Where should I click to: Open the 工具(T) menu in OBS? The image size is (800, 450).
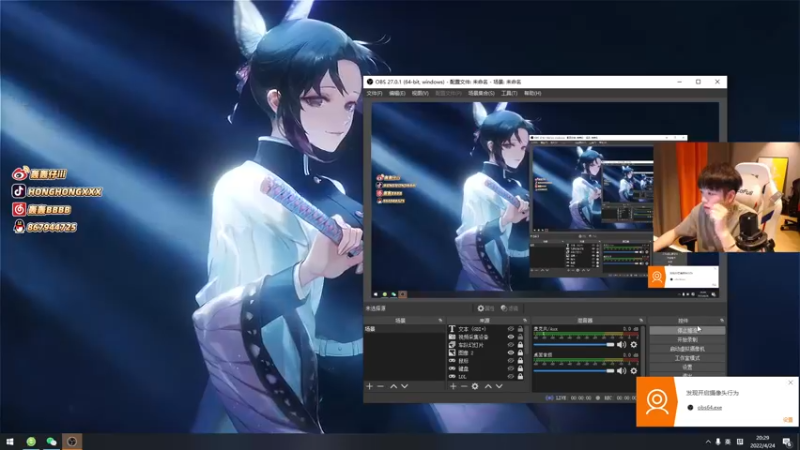point(509,93)
